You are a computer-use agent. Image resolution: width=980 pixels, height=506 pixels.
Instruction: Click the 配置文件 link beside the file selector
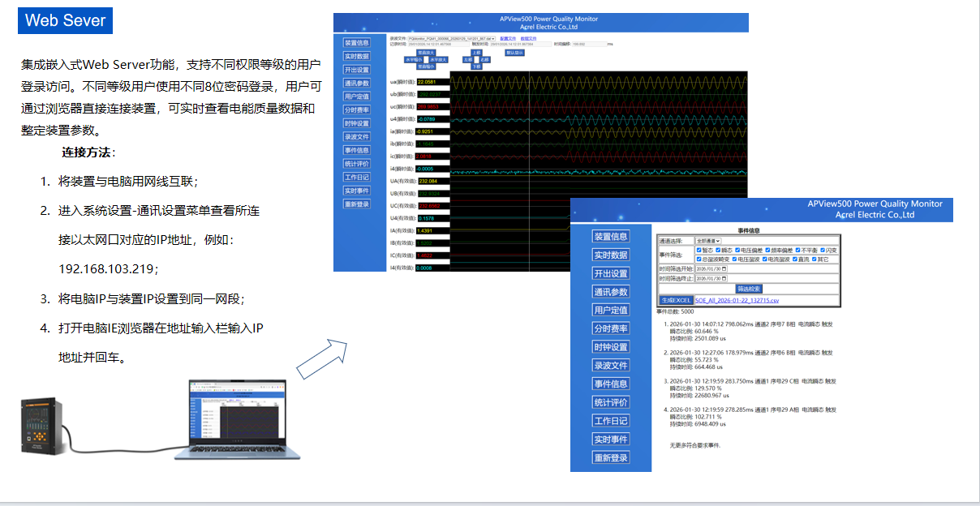click(507, 38)
